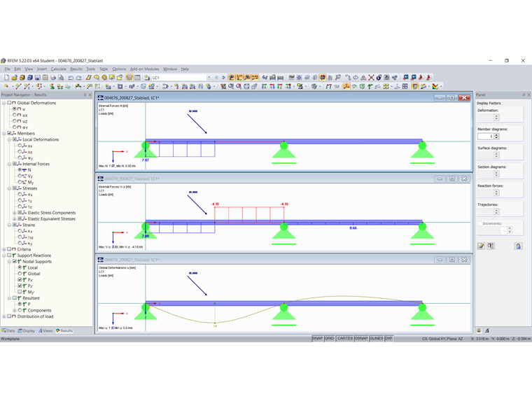The image size is (532, 399).
Task: Click the lock icon in Panel
Action: [518, 246]
